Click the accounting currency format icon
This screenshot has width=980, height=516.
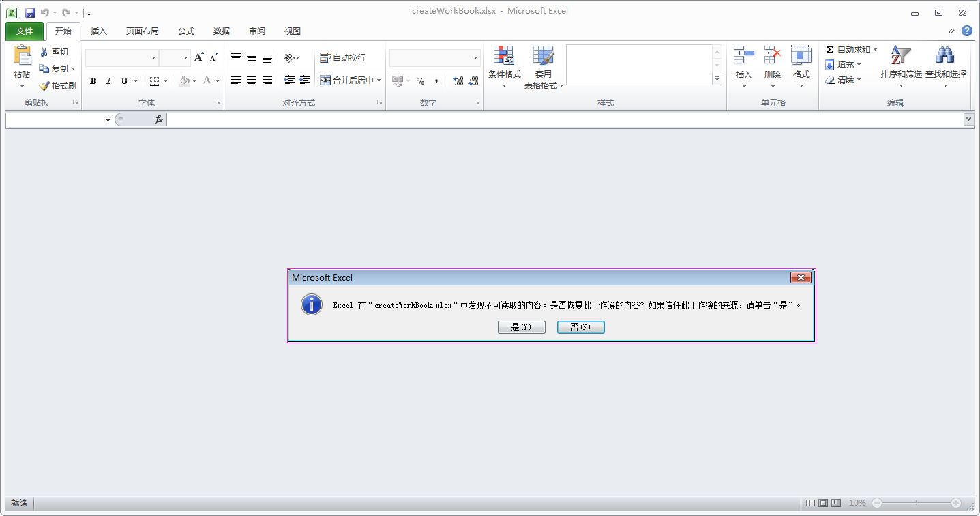tap(398, 81)
